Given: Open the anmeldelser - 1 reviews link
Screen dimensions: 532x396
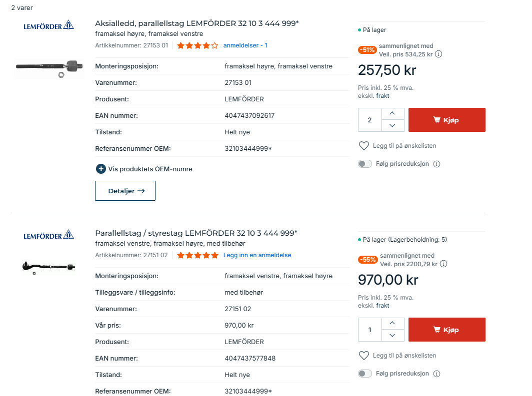Looking at the screenshot, I should [x=245, y=45].
